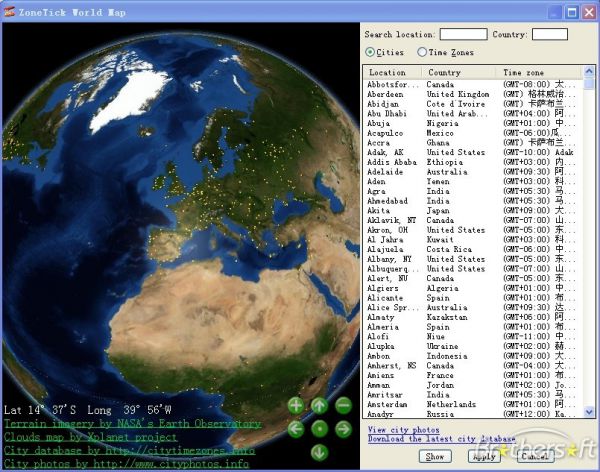600x472 pixels.
Task: Open City database by citytimezones.info link
Action: point(129,451)
